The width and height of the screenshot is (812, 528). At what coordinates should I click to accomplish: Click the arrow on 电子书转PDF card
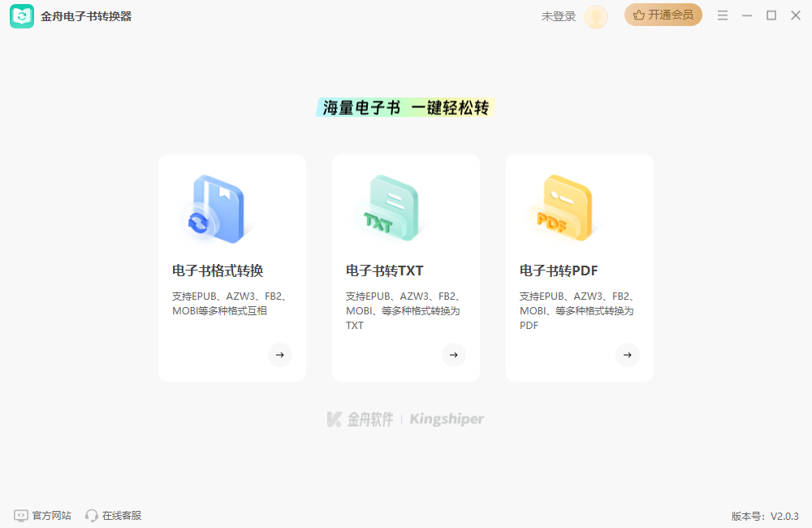click(628, 355)
